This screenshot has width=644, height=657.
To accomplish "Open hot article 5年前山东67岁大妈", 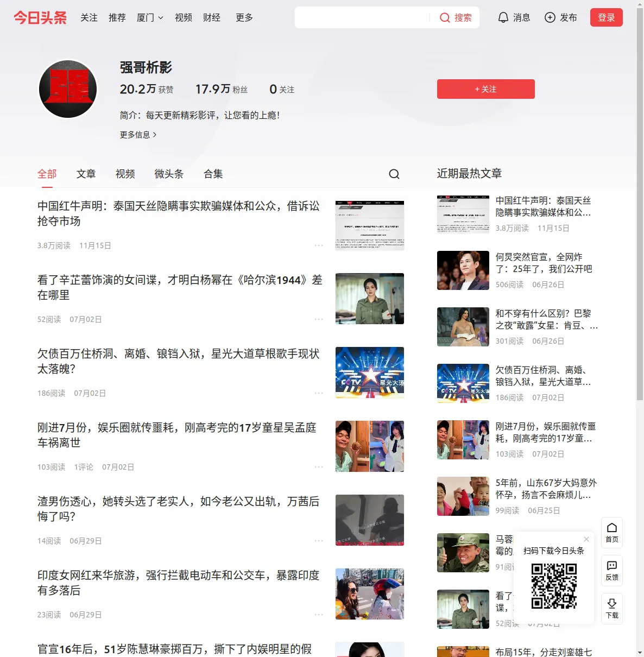I will pyautogui.click(x=546, y=489).
